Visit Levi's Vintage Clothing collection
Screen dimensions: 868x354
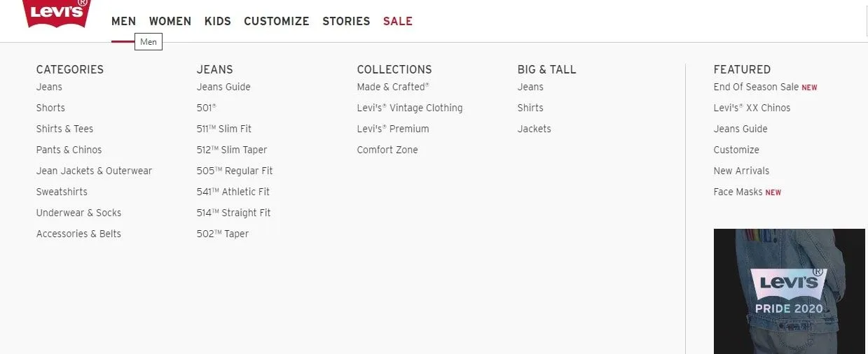410,108
